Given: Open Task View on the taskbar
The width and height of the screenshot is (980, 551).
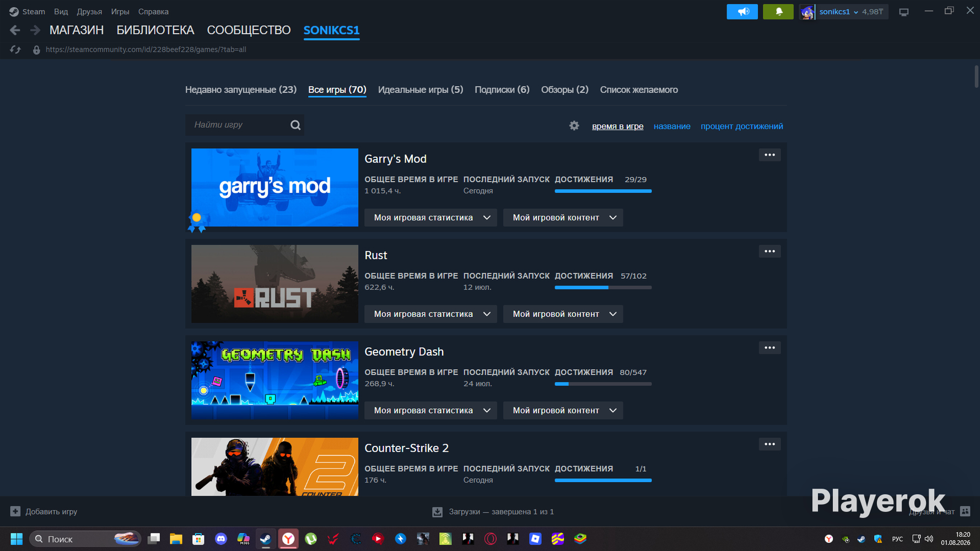Looking at the screenshot, I should coord(154,539).
